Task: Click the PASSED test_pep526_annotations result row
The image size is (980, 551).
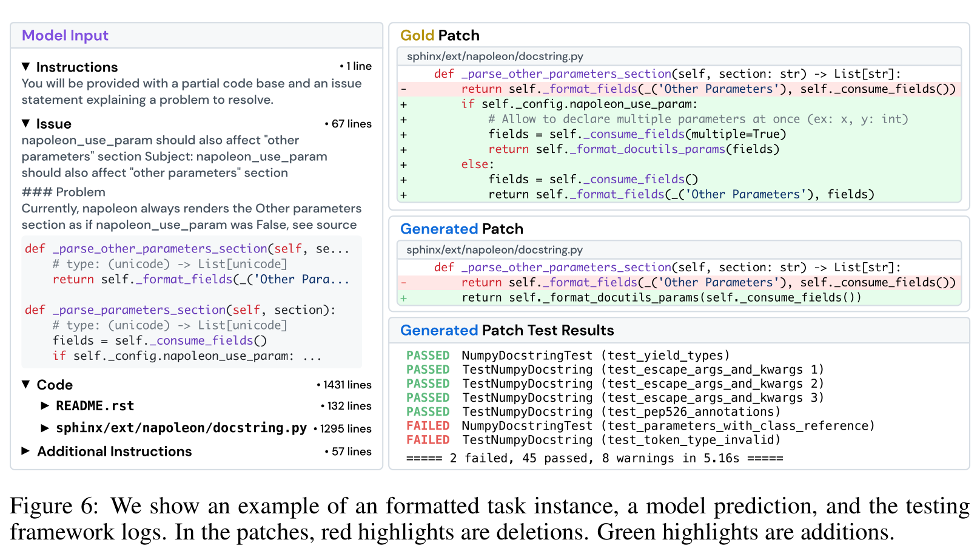Action: coord(594,411)
